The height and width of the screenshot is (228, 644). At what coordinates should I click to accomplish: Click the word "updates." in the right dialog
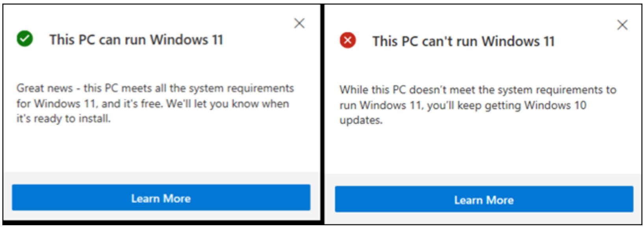361,120
